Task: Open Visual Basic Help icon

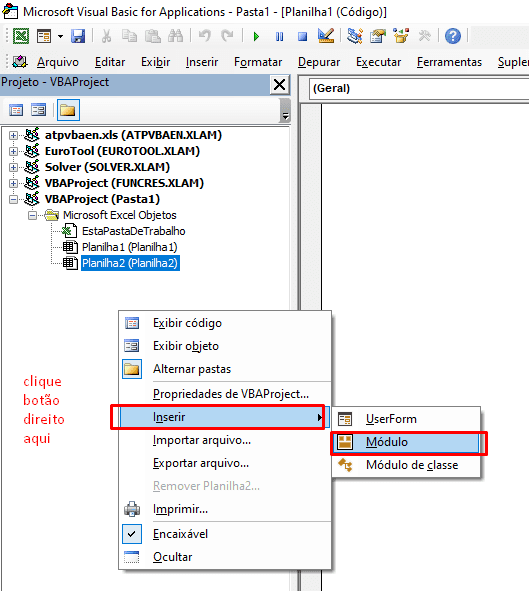Action: click(x=453, y=36)
